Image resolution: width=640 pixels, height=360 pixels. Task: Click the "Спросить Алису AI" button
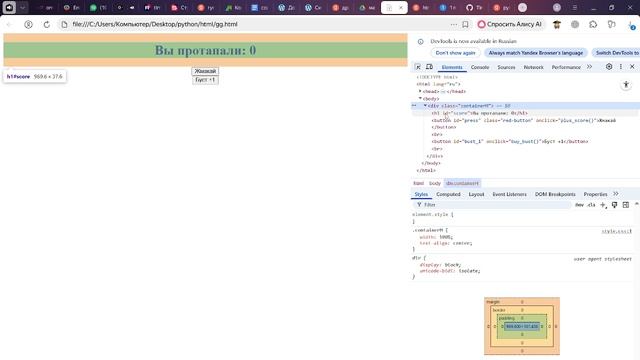click(510, 24)
